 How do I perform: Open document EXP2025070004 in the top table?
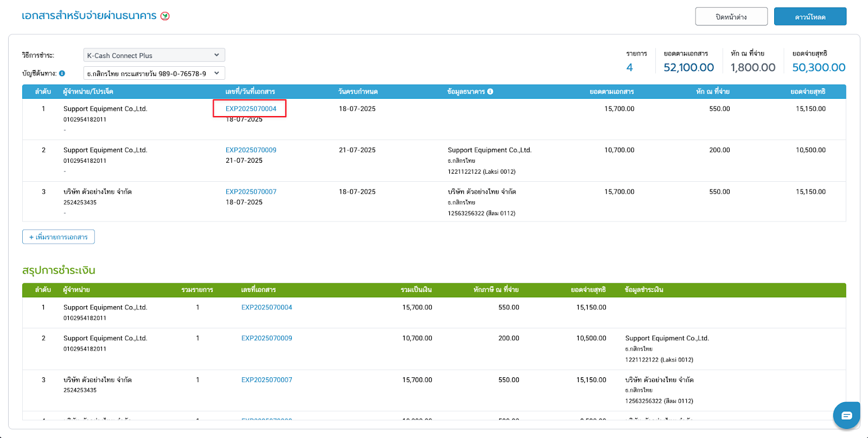(251, 109)
